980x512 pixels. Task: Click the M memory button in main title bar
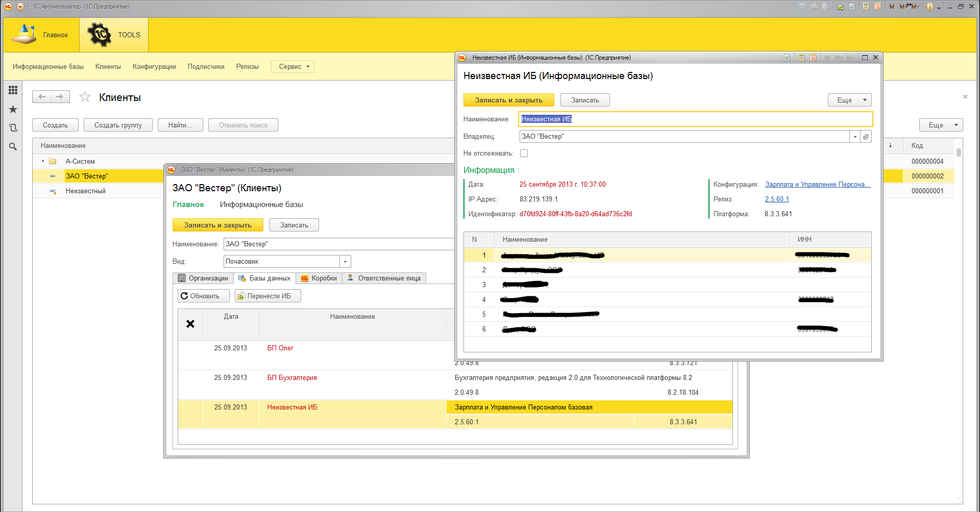pyautogui.click(x=892, y=7)
